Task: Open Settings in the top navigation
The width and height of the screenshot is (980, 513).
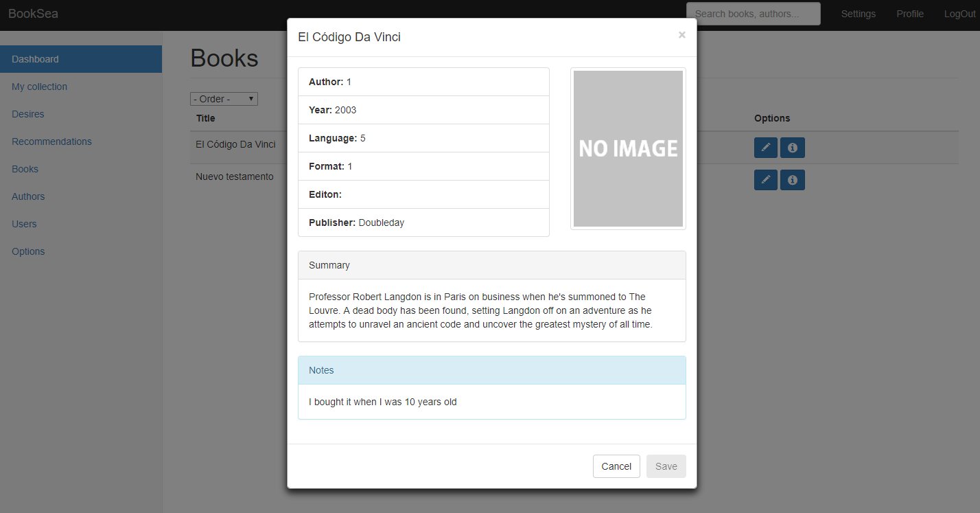Action: click(858, 14)
